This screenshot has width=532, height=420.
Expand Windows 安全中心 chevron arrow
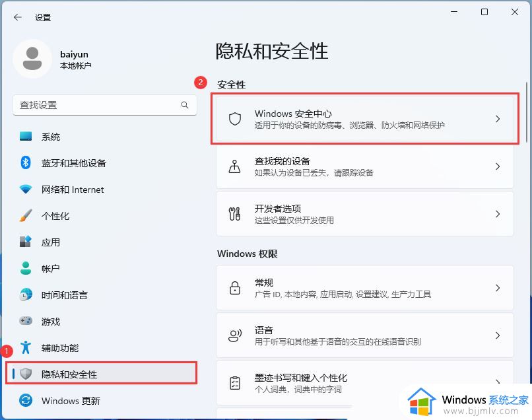tap(498, 119)
